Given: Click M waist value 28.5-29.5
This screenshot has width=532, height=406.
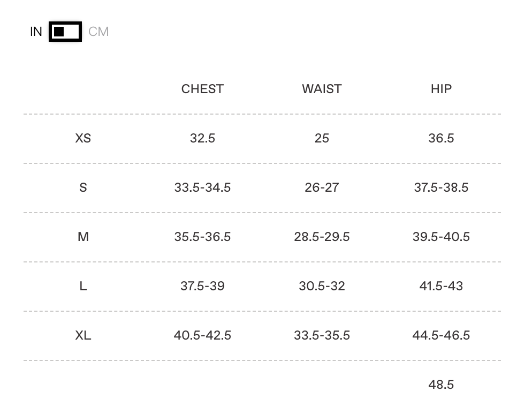Looking at the screenshot, I should [322, 237].
